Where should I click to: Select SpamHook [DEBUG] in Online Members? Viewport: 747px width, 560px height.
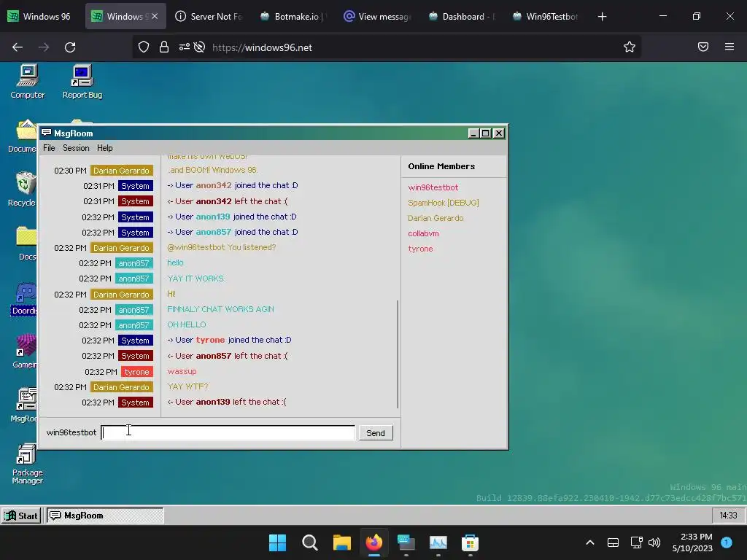tap(443, 203)
